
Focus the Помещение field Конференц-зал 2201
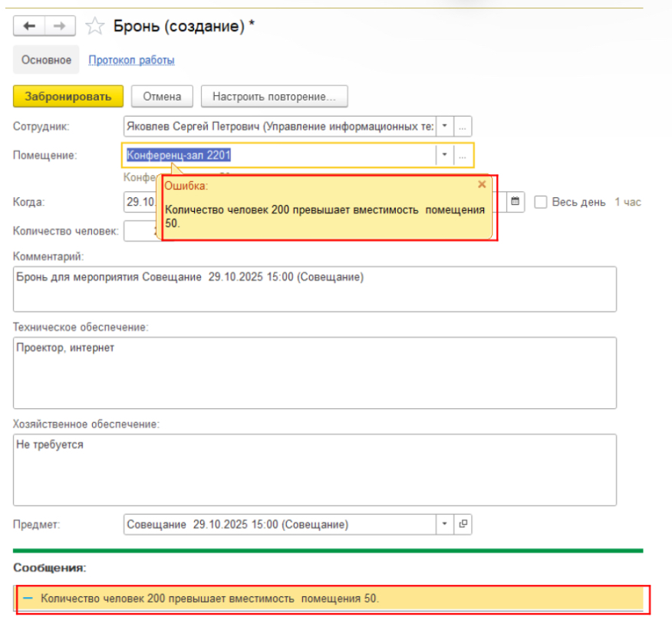point(280,155)
